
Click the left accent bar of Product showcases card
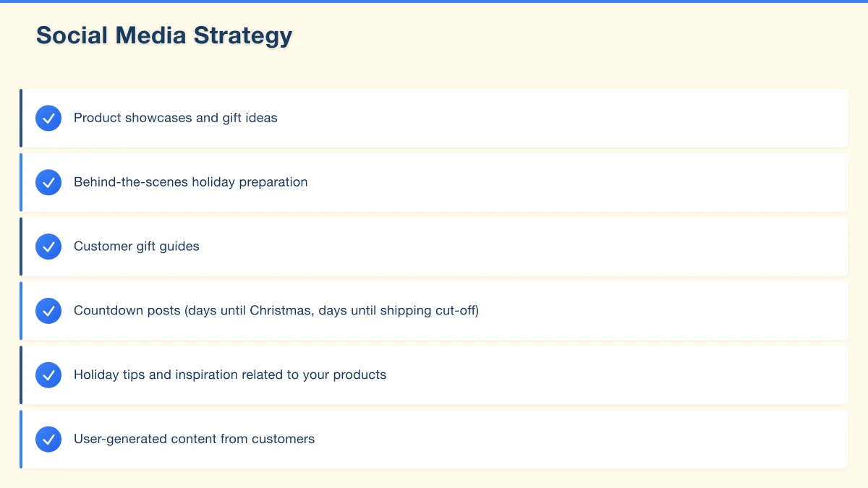point(21,118)
